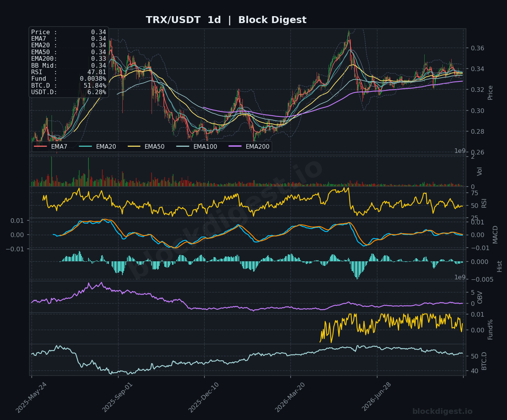The width and height of the screenshot is (507, 420).
Task: Click the BTC.D panel axis label
Action: click(x=484, y=361)
